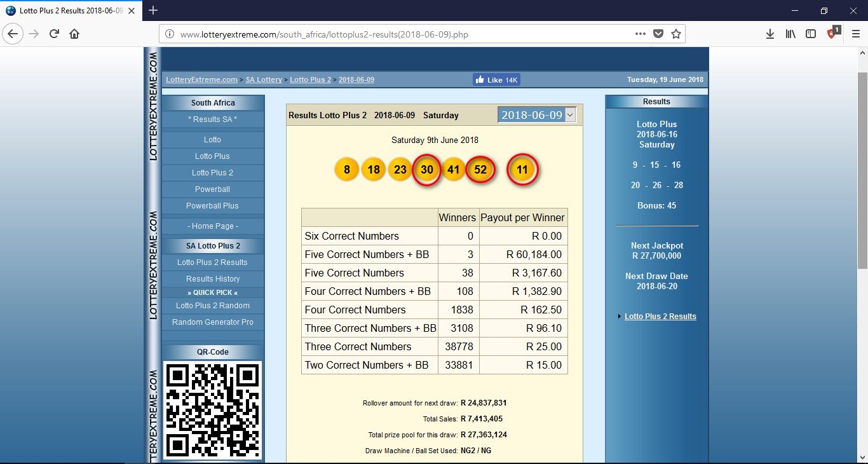Select * Results SA * in sidebar
Screen dimensions: 868x464
pos(213,119)
